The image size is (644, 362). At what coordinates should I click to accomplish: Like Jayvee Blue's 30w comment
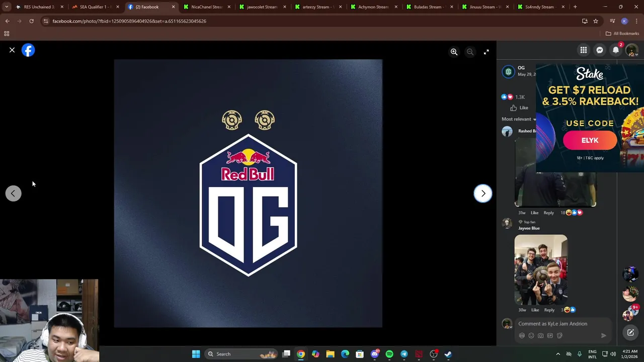tap(535, 310)
